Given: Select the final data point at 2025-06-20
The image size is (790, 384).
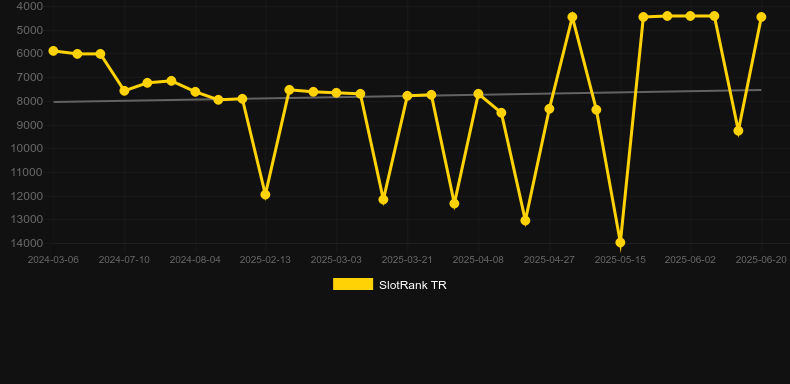Looking at the screenshot, I should click(761, 17).
